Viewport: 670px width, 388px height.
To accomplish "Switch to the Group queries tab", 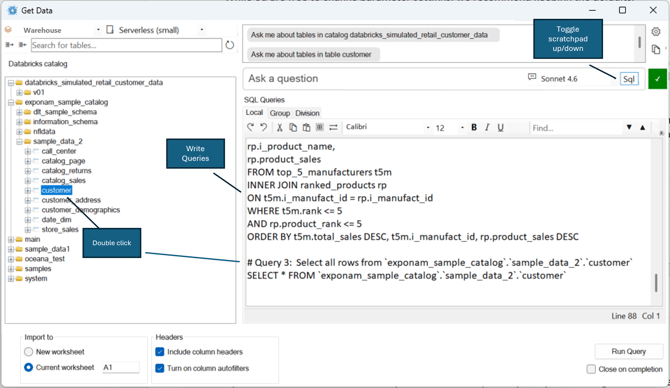I will pos(280,113).
